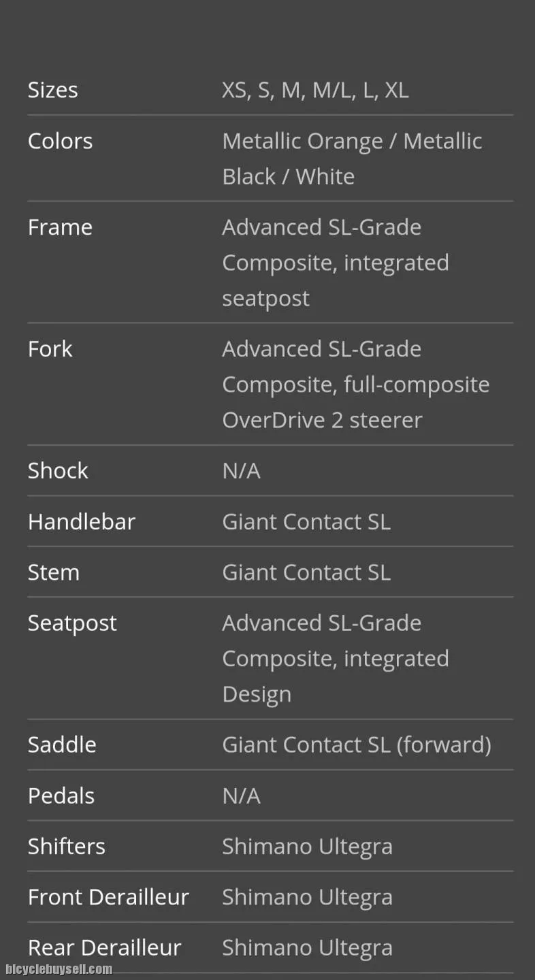Click the Colors row label
535x980 pixels.
(60, 141)
